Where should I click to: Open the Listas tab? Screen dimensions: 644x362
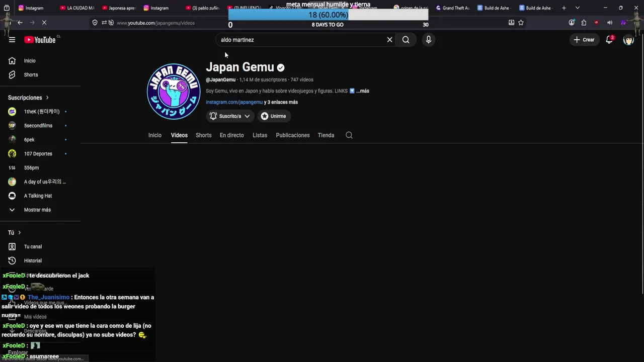(x=260, y=135)
